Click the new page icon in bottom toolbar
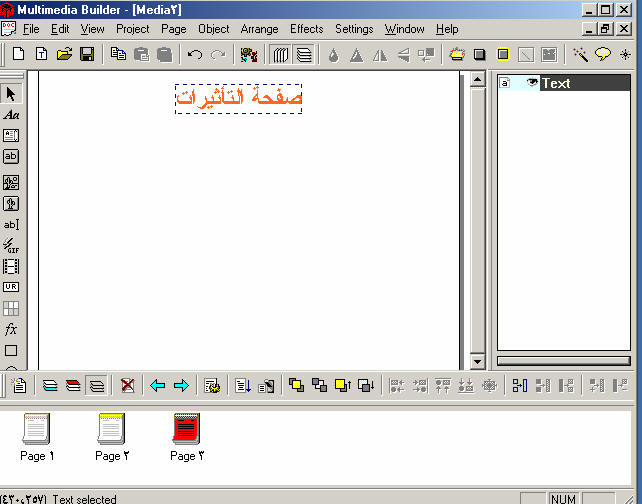 click(x=19, y=386)
